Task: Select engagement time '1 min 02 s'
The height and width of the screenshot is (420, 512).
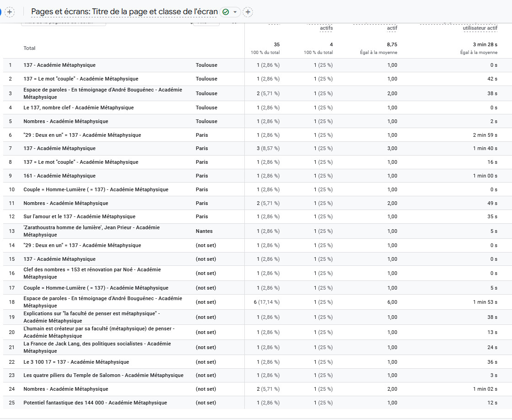Action: 485,389
